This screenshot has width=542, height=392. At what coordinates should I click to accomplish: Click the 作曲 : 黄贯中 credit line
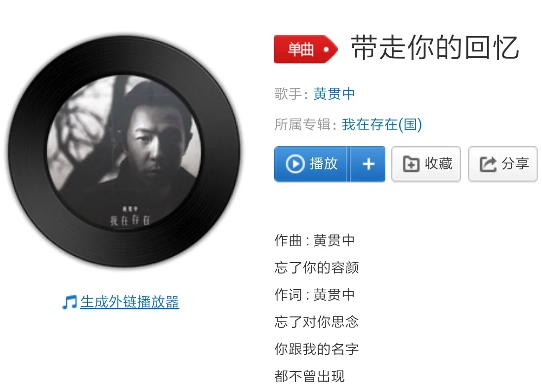coord(315,240)
